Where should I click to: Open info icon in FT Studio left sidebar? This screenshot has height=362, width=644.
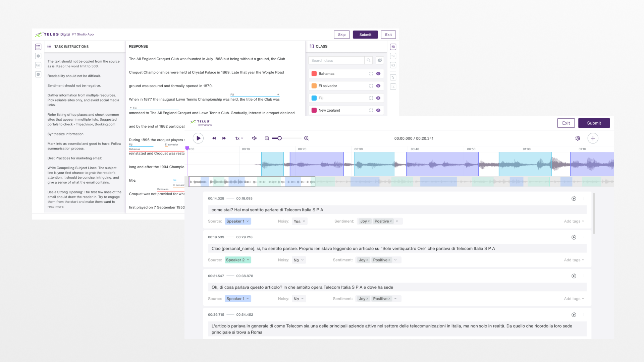38,56
